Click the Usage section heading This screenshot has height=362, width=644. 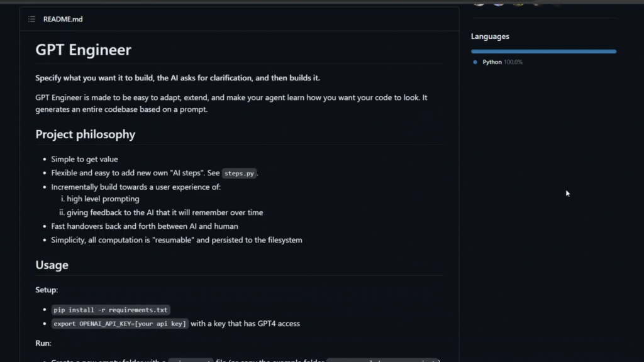coord(52,265)
